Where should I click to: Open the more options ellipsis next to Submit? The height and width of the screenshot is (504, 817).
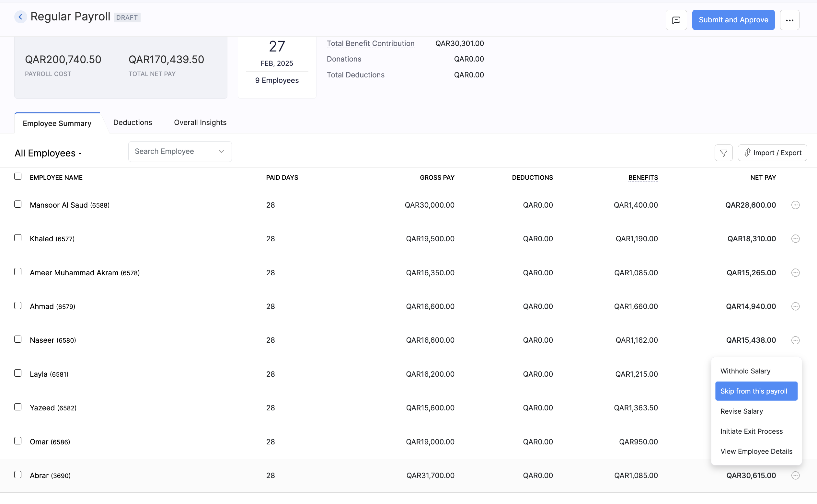click(x=790, y=20)
